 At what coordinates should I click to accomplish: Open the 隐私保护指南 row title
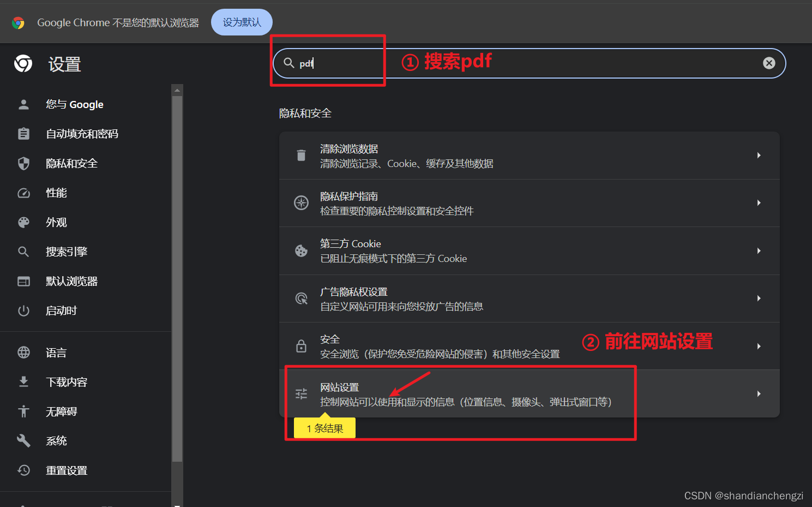point(349,196)
